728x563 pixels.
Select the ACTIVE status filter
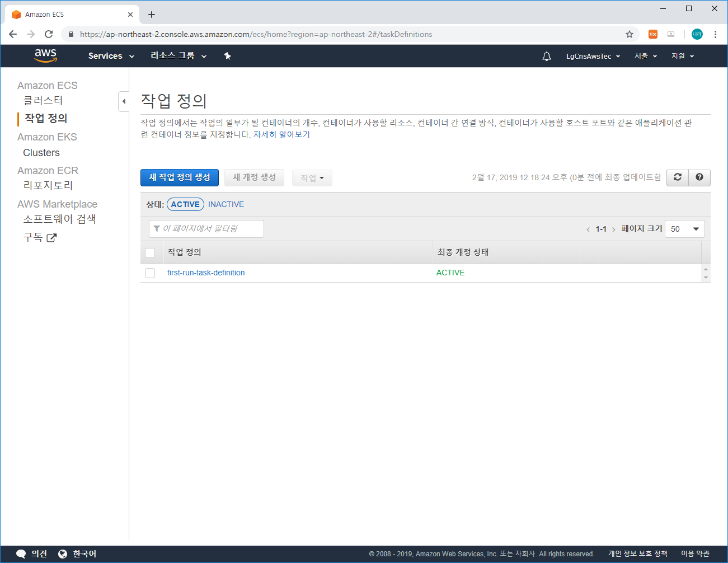(x=185, y=204)
